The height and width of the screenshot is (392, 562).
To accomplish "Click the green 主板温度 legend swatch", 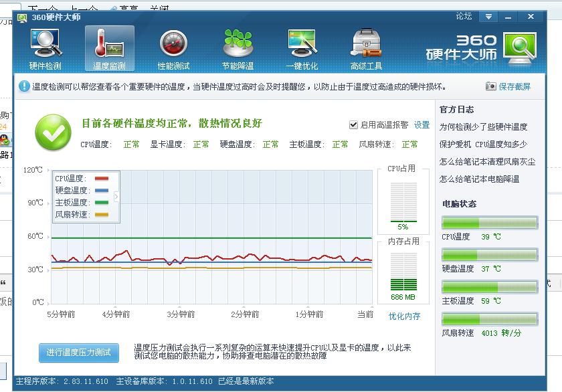I will click(102, 203).
